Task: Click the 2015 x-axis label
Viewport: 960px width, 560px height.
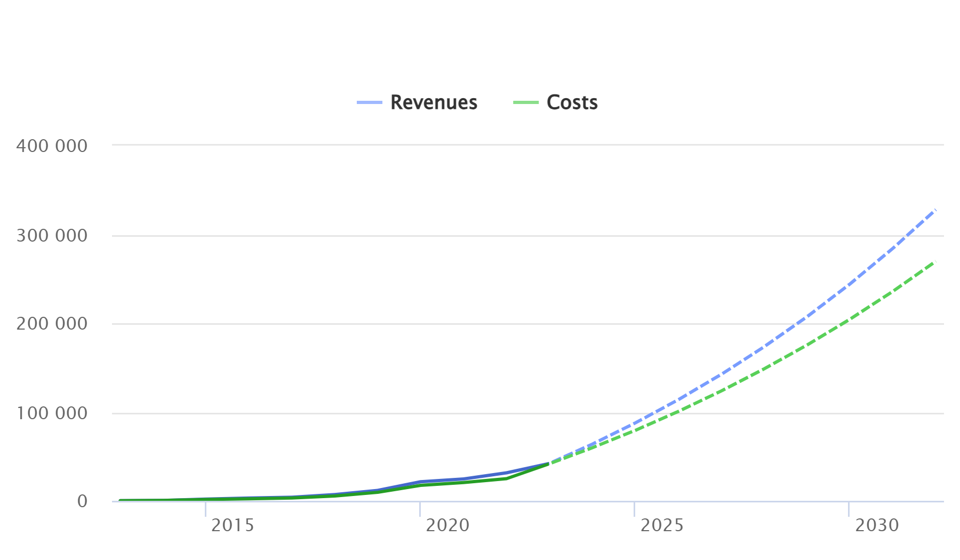Action: click(x=233, y=525)
